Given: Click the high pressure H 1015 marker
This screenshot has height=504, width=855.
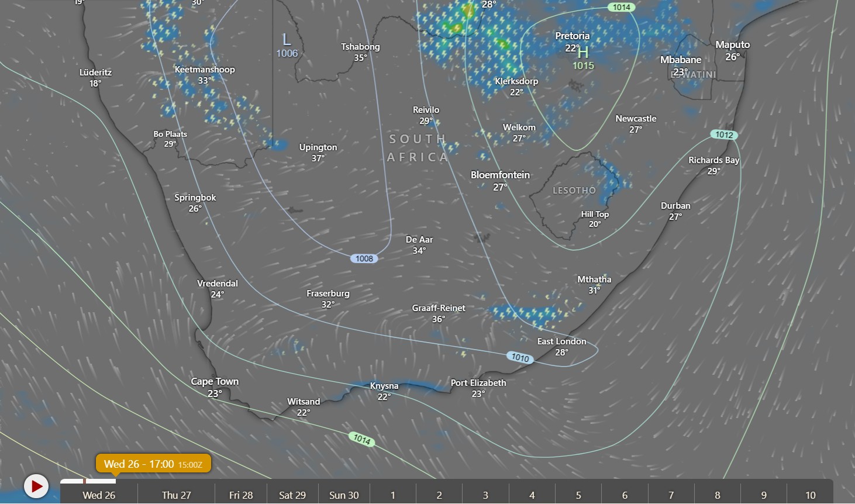Looking at the screenshot, I should click(583, 58).
